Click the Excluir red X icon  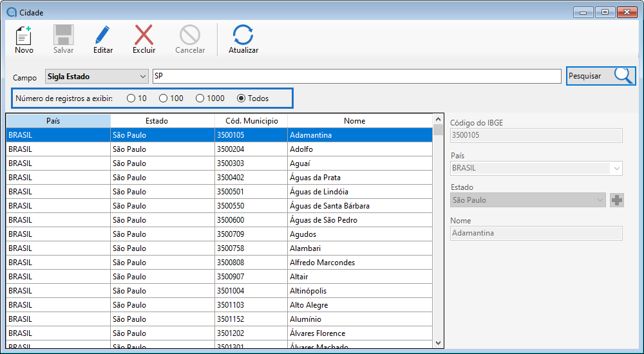pyautogui.click(x=144, y=35)
